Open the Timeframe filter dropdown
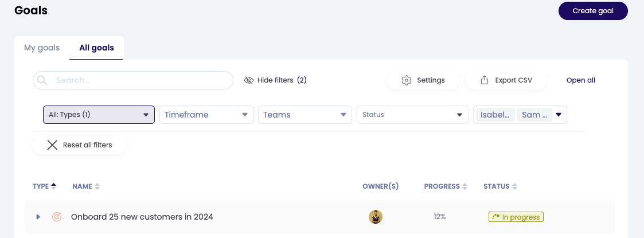 [x=206, y=115]
